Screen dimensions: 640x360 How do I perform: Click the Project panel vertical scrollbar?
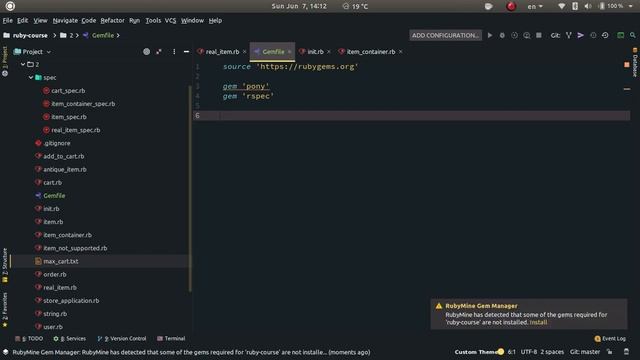190,189
